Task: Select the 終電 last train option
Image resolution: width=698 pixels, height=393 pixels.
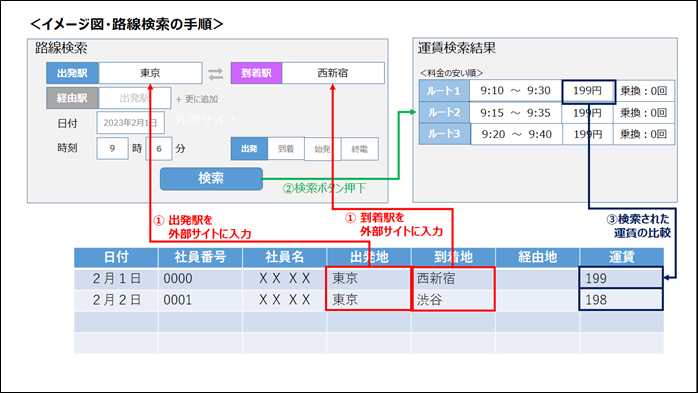Action: pyautogui.click(x=360, y=149)
